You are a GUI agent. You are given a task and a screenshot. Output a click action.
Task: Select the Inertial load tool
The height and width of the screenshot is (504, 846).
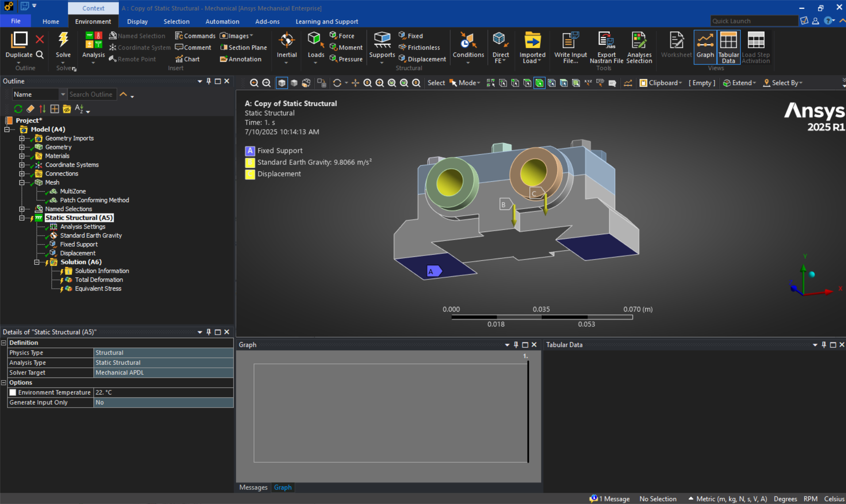point(287,46)
